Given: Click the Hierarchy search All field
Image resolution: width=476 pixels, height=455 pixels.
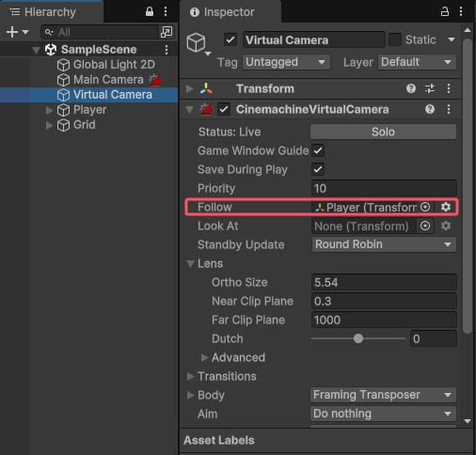Looking at the screenshot, I should click(x=100, y=32).
